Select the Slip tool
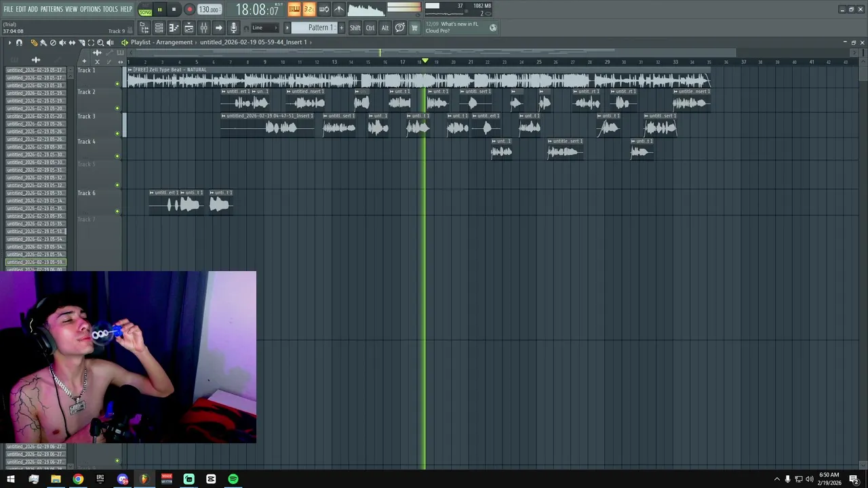 (72, 43)
